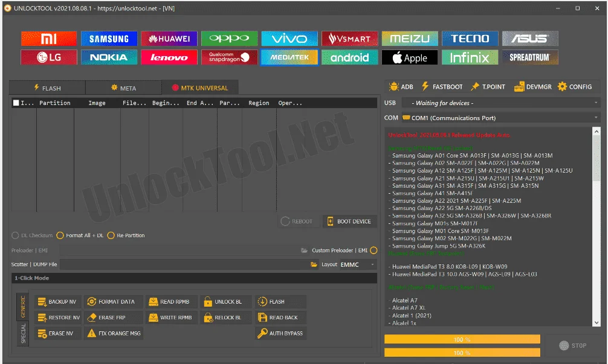Choose the MediaTek chipset tile
Screen dimensions: 608x364
pos(289,57)
